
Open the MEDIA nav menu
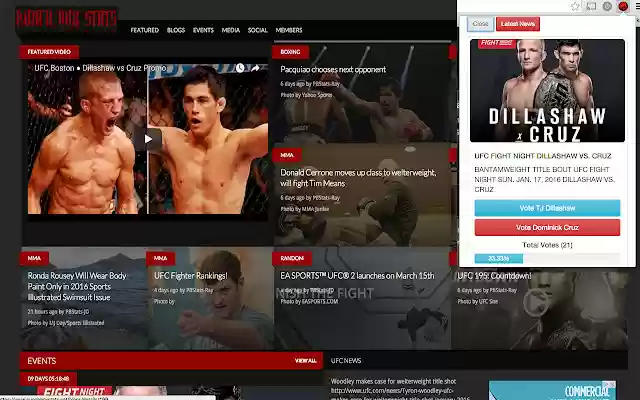231,30
